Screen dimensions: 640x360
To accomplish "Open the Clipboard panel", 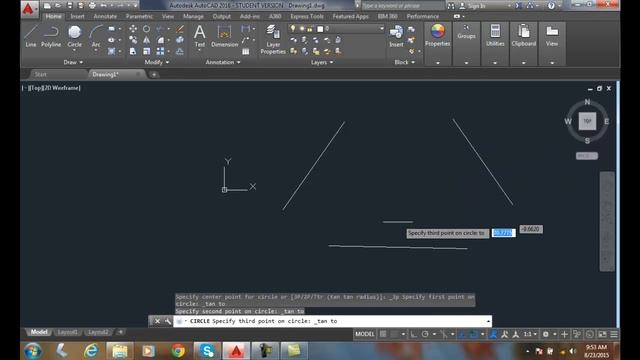I will pos(524,35).
